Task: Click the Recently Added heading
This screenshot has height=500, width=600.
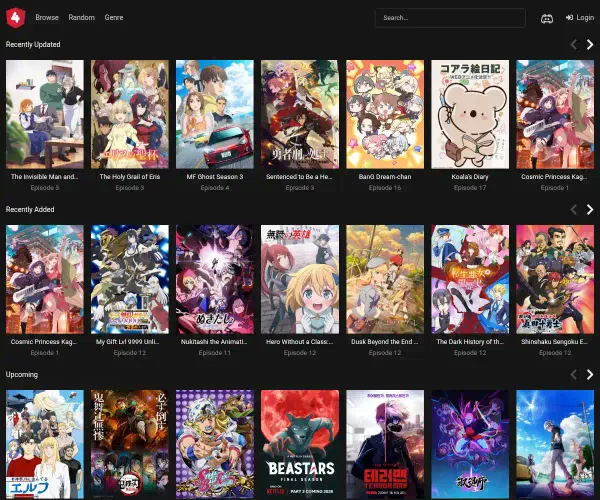Action: [30, 209]
